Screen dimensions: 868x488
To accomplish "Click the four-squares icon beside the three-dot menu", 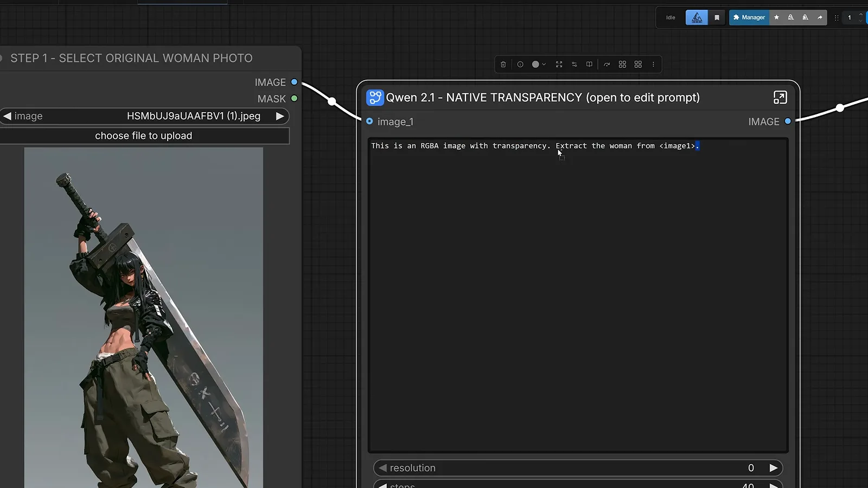I will pyautogui.click(x=638, y=65).
